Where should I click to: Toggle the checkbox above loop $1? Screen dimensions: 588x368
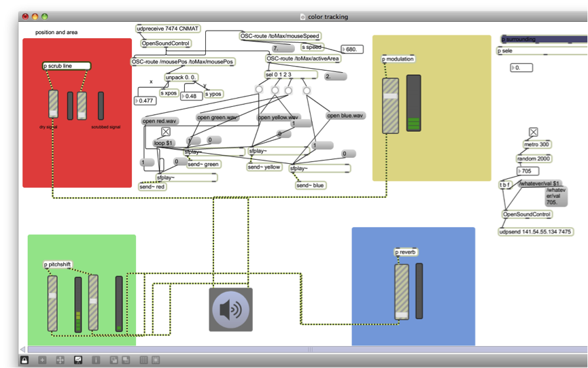[165, 132]
